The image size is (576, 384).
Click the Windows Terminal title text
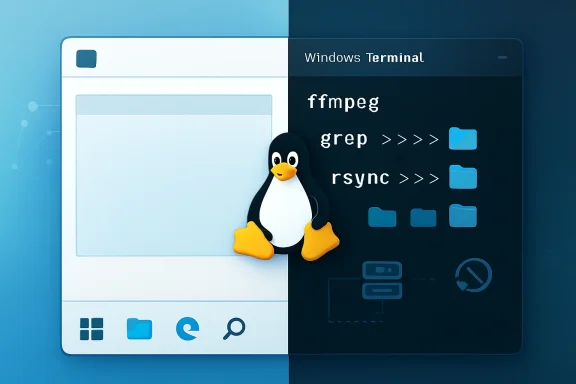(364, 58)
